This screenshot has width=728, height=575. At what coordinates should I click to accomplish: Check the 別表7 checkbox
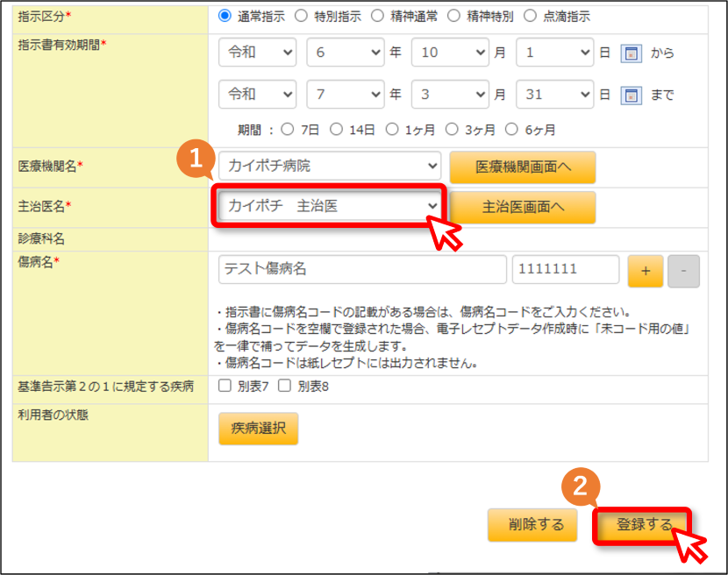coord(225,386)
